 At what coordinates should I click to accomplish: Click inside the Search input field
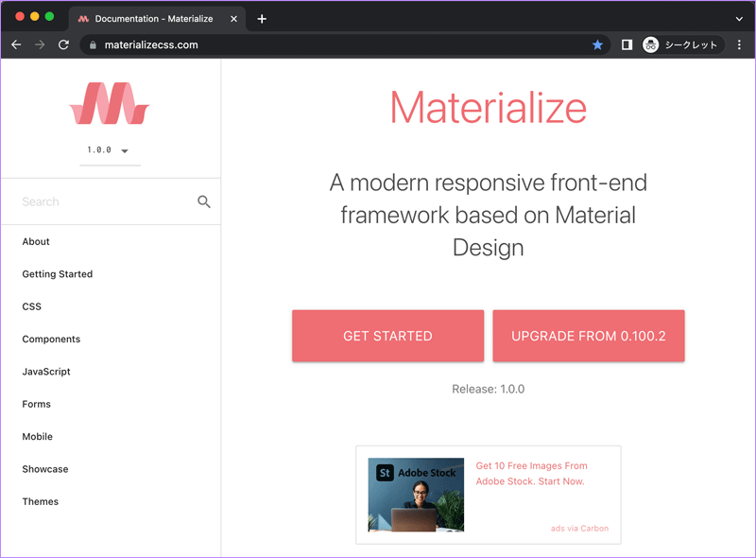coord(94,201)
